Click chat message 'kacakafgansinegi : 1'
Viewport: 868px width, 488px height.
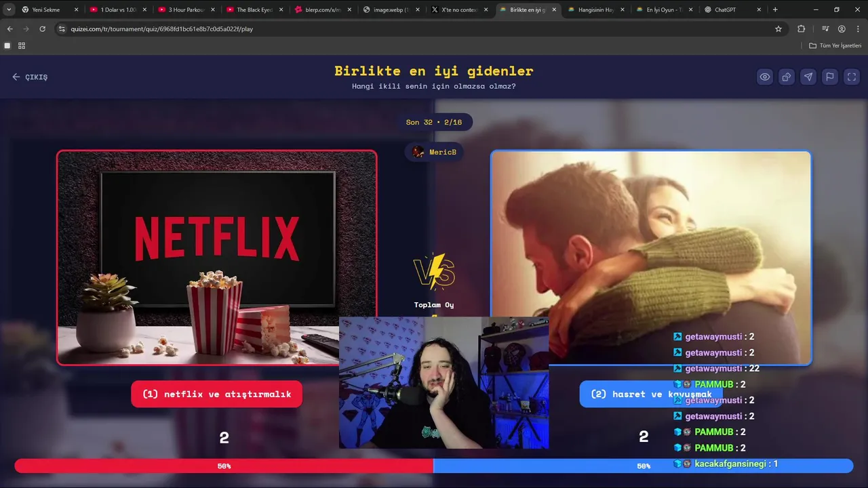coord(726,464)
